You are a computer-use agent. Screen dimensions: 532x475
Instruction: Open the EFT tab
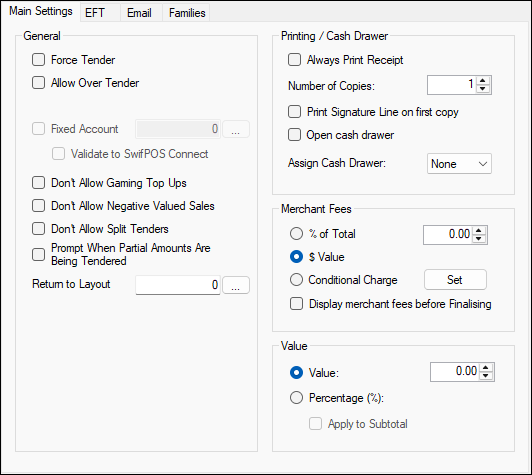100,13
